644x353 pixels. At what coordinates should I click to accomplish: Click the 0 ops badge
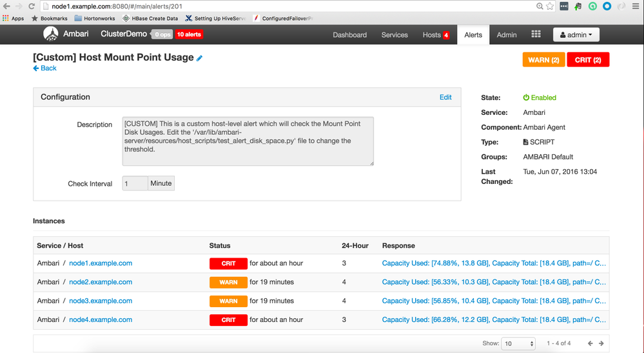point(162,34)
